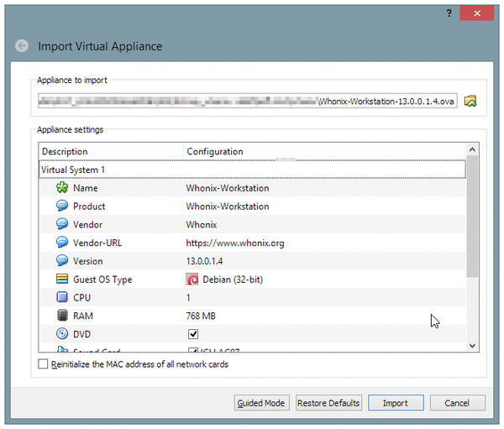Viewport: 504px width, 429px height.
Task: Enable Reinitialize the MAC address checkbox
Action: (43, 364)
